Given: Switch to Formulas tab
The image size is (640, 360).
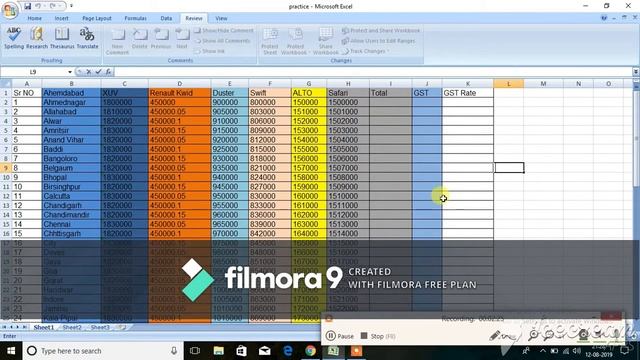Looking at the screenshot, I should tap(136, 18).
